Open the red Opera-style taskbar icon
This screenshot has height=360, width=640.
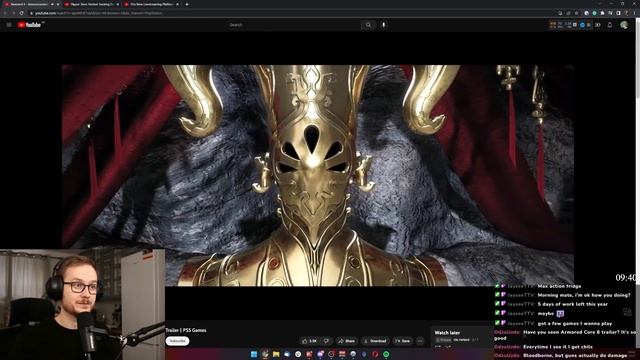click(x=375, y=354)
